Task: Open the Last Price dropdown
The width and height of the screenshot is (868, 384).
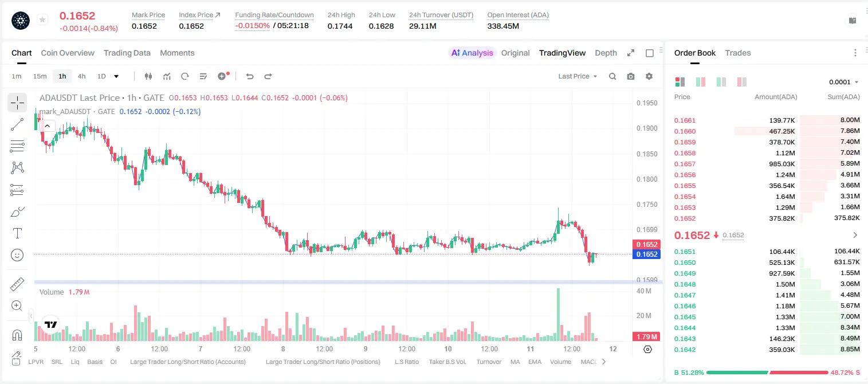Action: pos(578,76)
